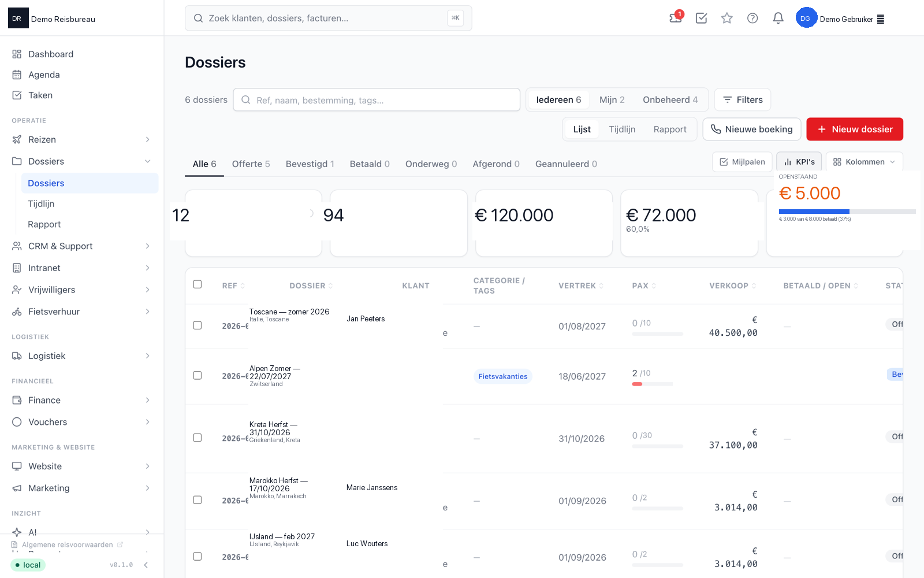The height and width of the screenshot is (578, 924).
Task: Switch to the Bevestigd 1 tab
Action: pos(310,164)
